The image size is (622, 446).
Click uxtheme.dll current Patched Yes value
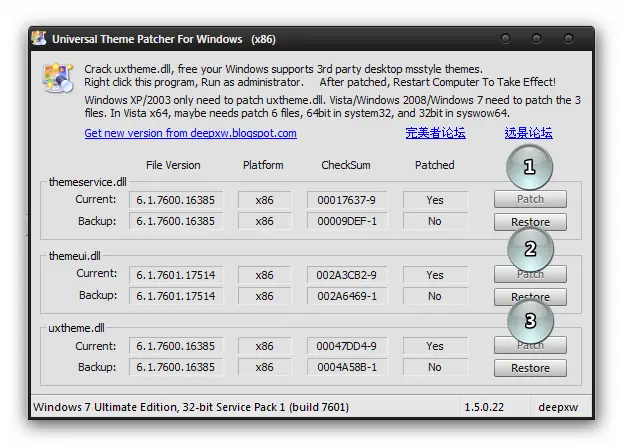click(435, 346)
